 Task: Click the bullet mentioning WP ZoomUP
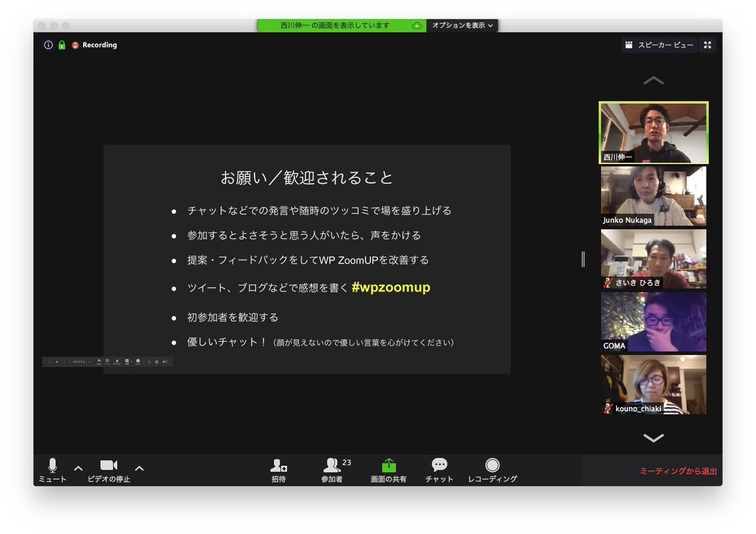point(308,260)
